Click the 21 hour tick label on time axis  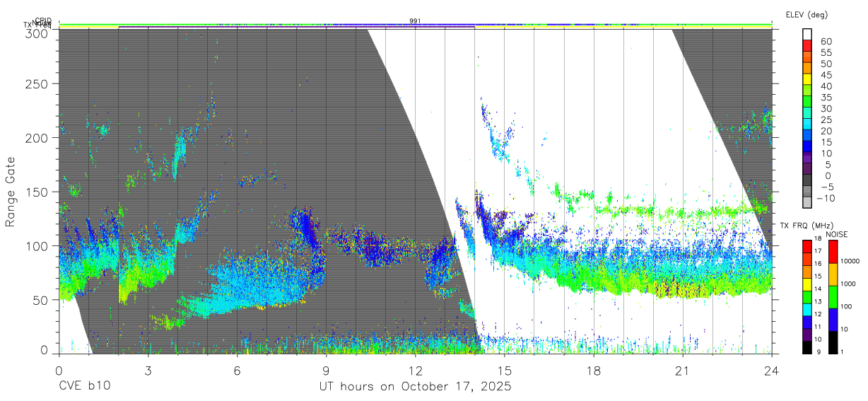pos(682,370)
